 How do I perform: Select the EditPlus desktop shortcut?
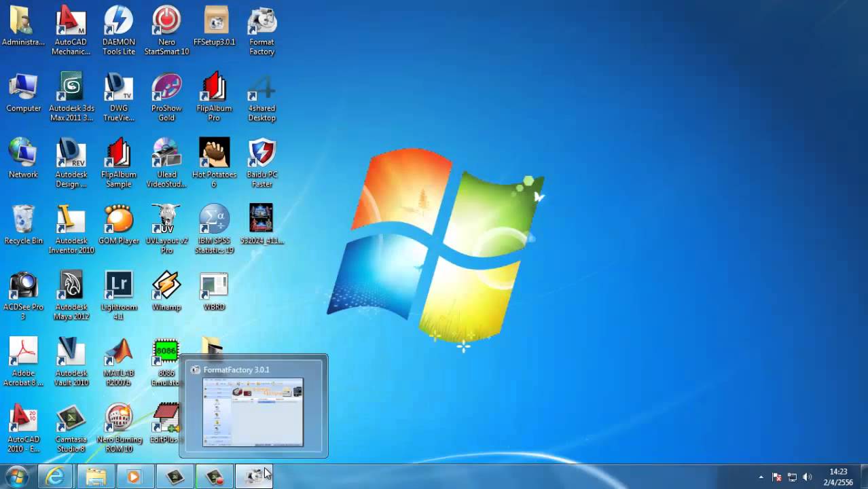click(165, 424)
